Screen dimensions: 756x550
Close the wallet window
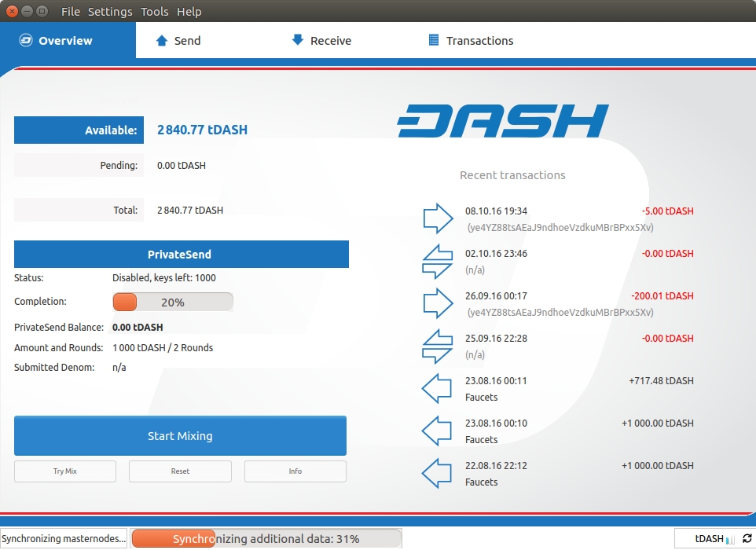pos(12,11)
